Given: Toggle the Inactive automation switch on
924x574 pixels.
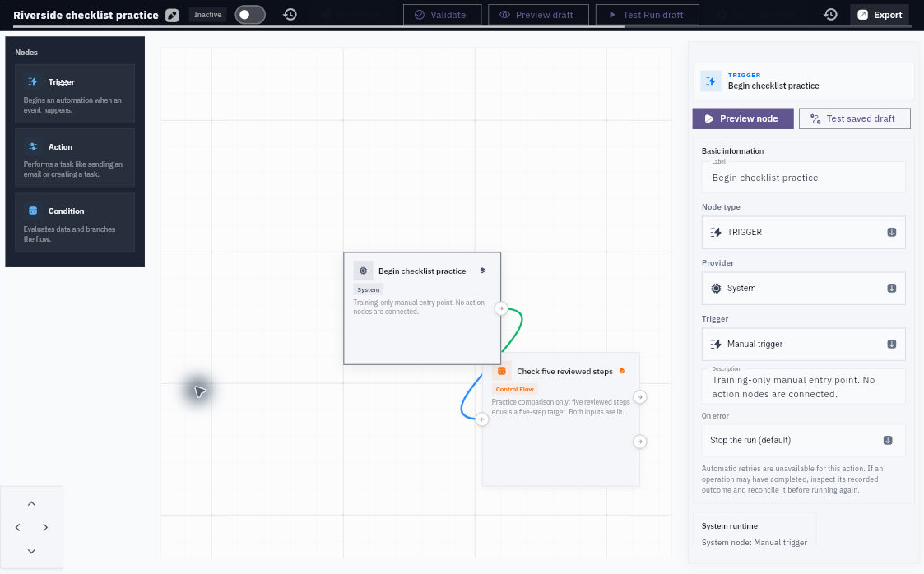Looking at the screenshot, I should [x=250, y=15].
